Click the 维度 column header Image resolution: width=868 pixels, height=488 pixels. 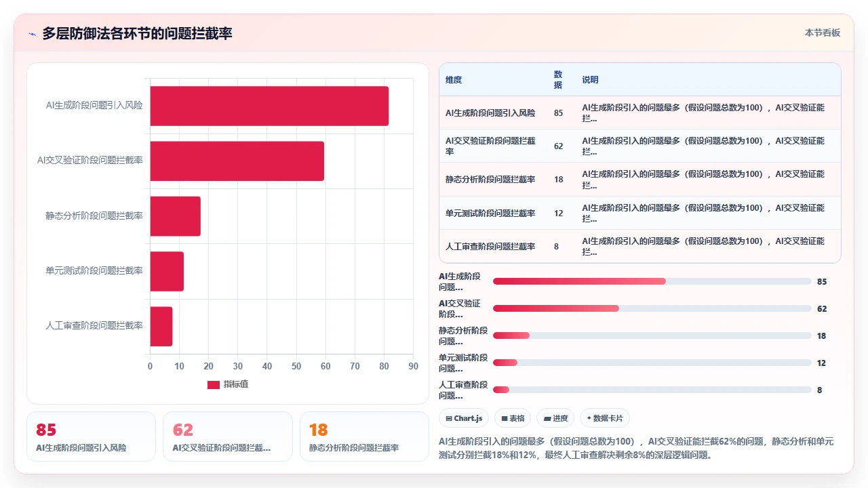tap(454, 80)
